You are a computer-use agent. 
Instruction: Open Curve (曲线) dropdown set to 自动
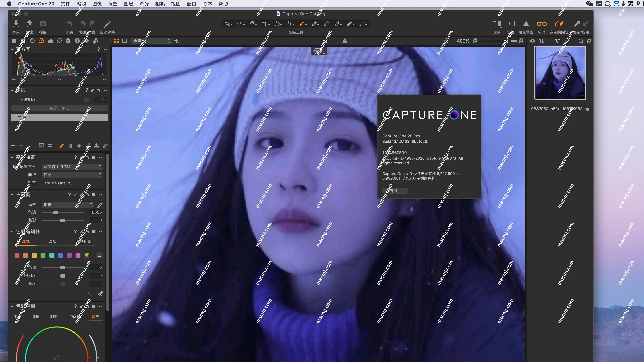(72, 175)
